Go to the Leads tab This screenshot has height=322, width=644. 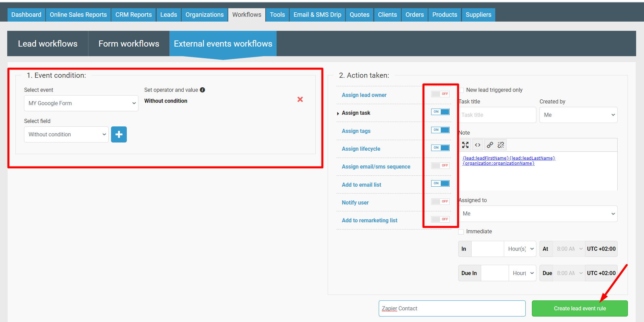[x=169, y=15]
